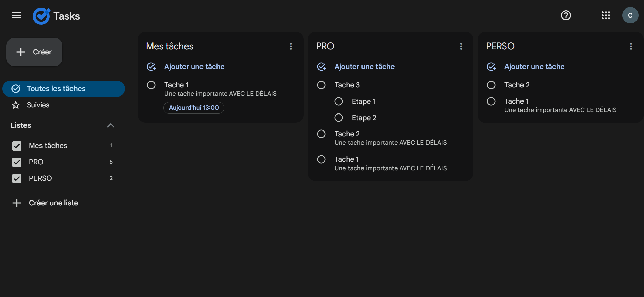The height and width of the screenshot is (297, 644).
Task: Uncheck the Mes tâches list checkbox
Action: tap(17, 146)
